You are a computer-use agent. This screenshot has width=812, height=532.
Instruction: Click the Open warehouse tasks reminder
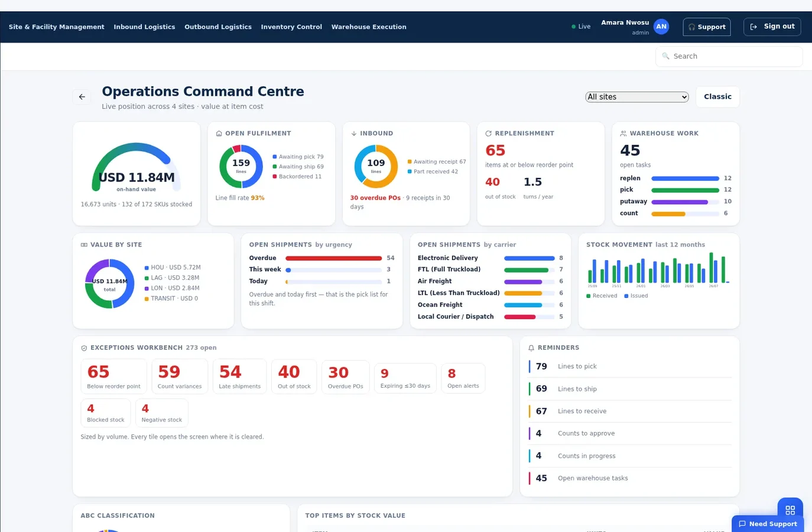coord(630,478)
